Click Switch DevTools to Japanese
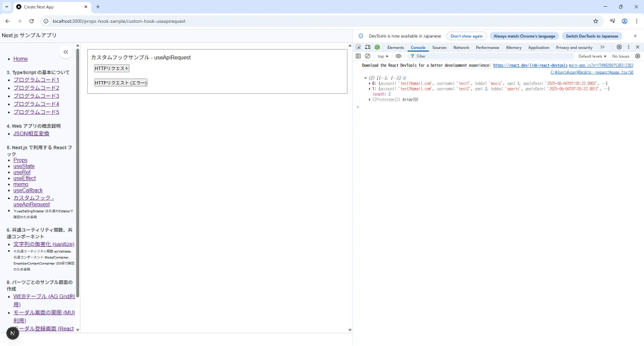Image resolution: width=644 pixels, height=346 pixels. pos(592,36)
